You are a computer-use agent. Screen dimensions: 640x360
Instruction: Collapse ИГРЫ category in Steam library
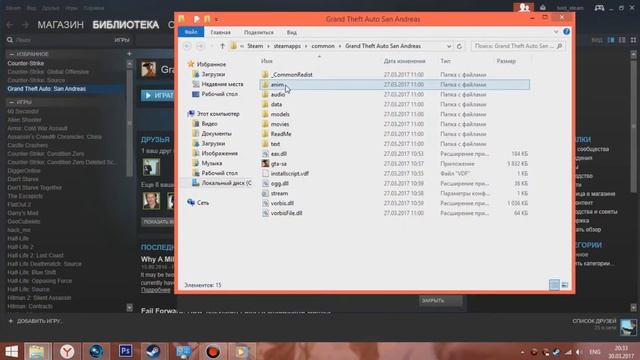click(x=11, y=102)
